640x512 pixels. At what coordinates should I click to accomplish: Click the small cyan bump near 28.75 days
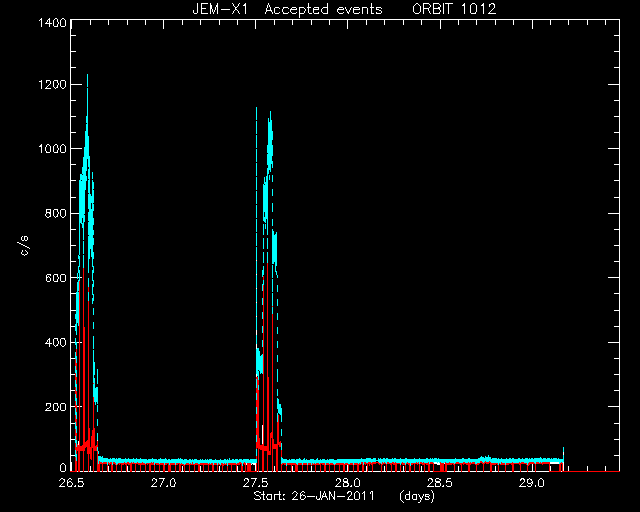point(486,458)
